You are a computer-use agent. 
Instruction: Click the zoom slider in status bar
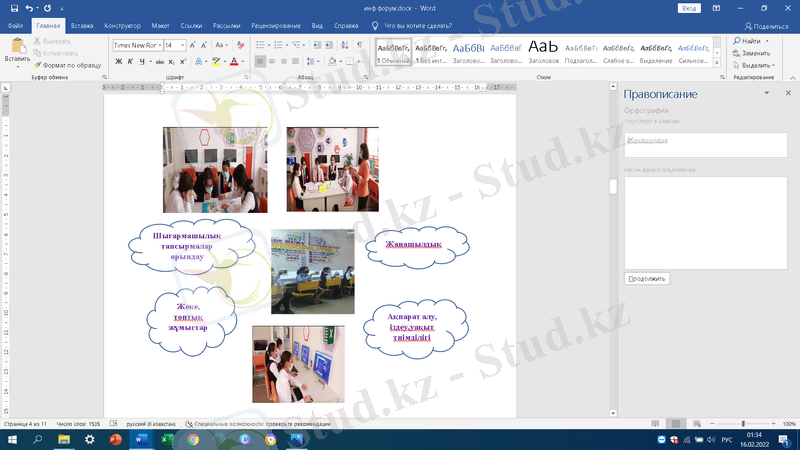tap(742, 424)
